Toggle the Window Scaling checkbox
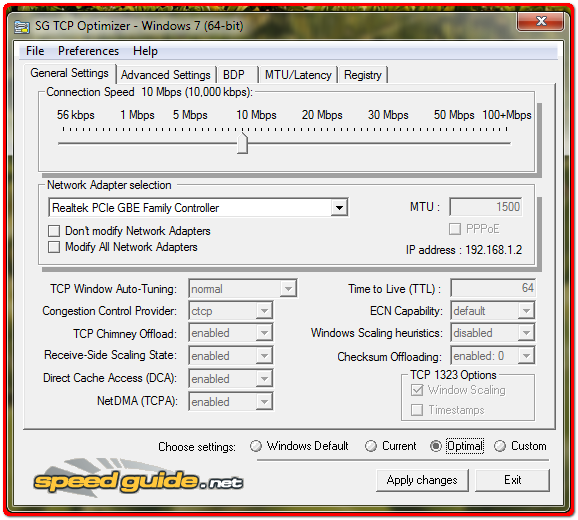This screenshot has width=578, height=520. pos(417,390)
